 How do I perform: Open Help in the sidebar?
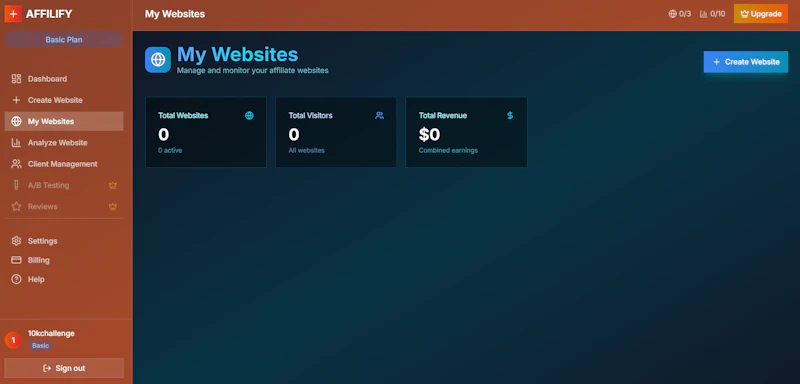click(64, 279)
